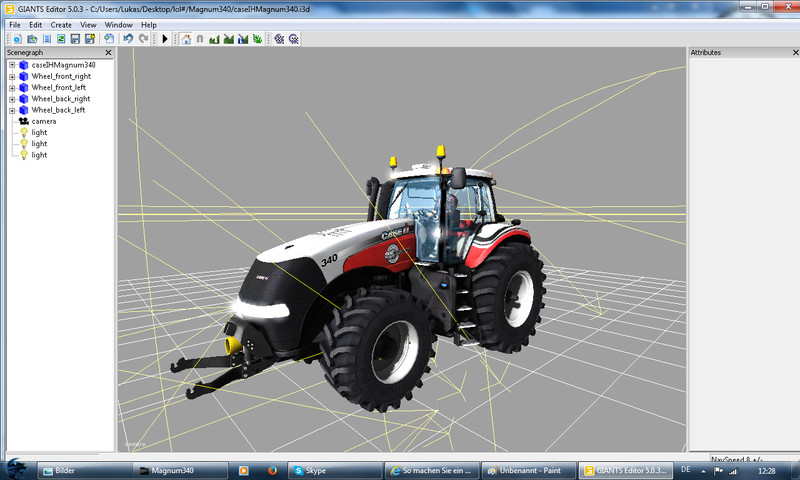Click the first checkered gear toolbar icon
The image size is (800, 480).
point(279,39)
